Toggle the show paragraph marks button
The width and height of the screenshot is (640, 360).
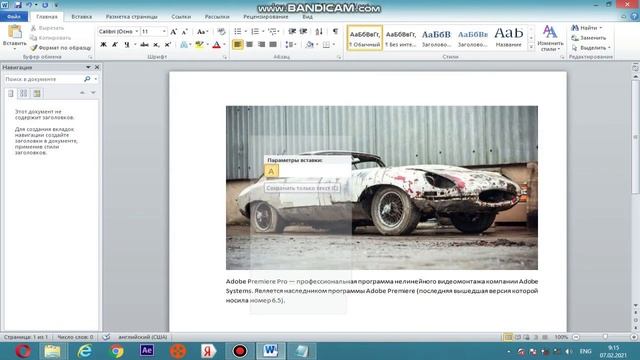tap(335, 31)
